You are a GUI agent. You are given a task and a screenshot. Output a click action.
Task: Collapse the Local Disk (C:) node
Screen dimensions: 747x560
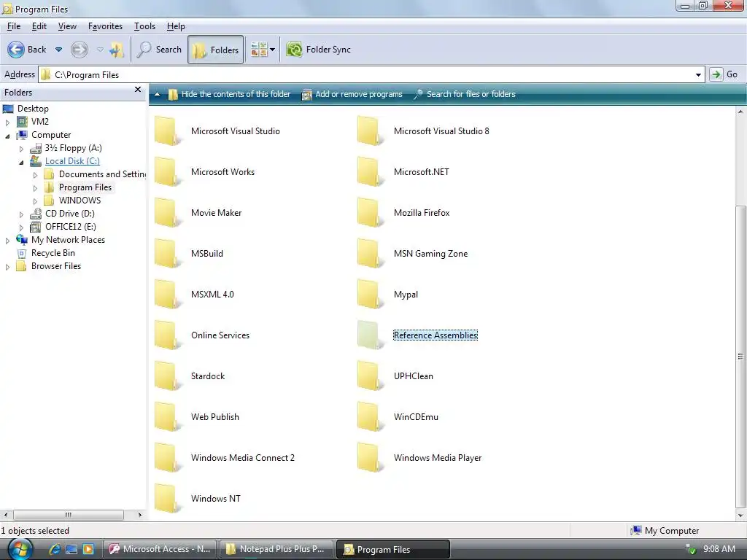pos(21,162)
